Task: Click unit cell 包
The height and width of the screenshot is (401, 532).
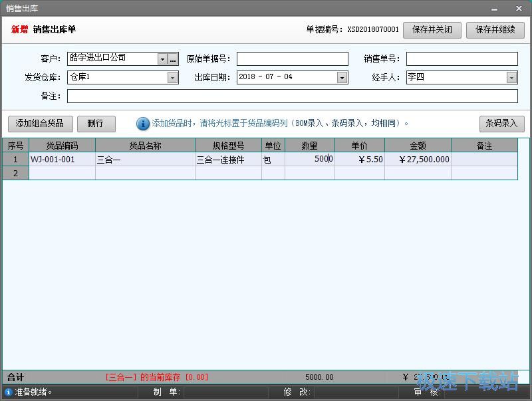Action: [273, 159]
